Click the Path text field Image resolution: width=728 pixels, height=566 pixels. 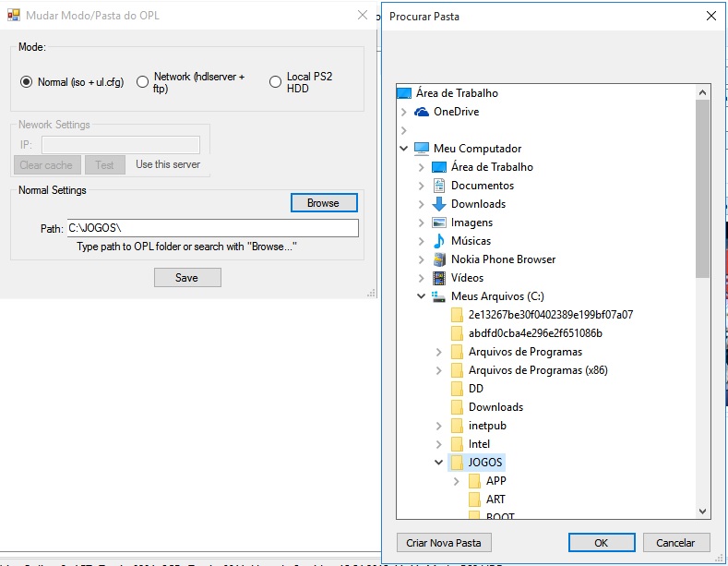[211, 228]
